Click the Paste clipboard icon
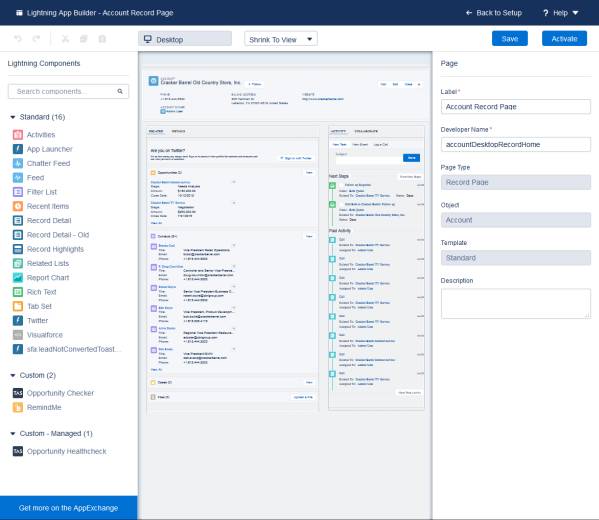 [x=102, y=39]
